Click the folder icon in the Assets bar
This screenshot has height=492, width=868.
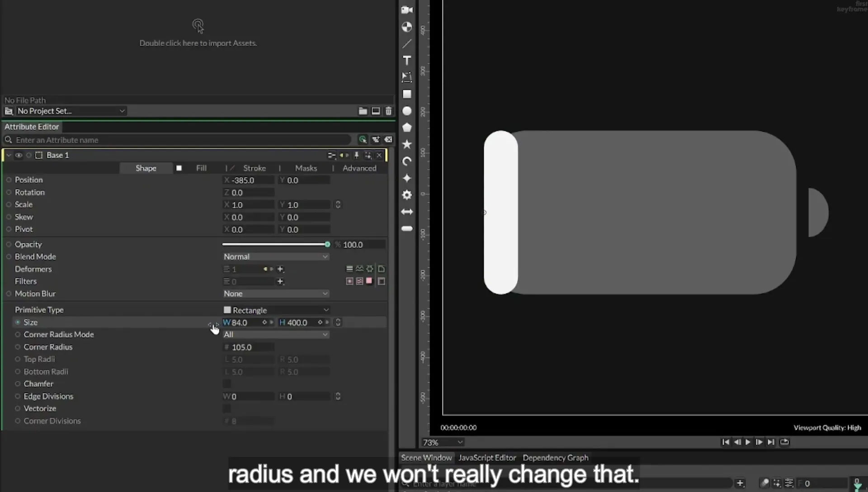point(363,111)
